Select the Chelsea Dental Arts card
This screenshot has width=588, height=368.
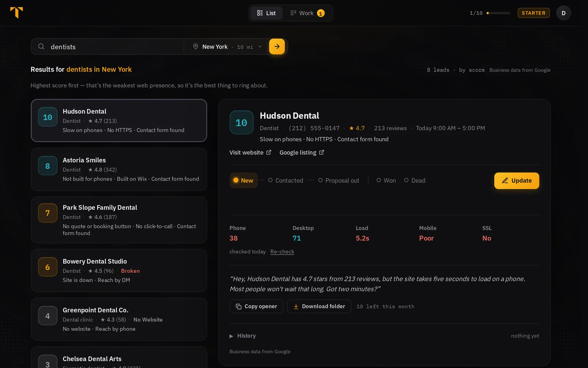[x=119, y=358]
